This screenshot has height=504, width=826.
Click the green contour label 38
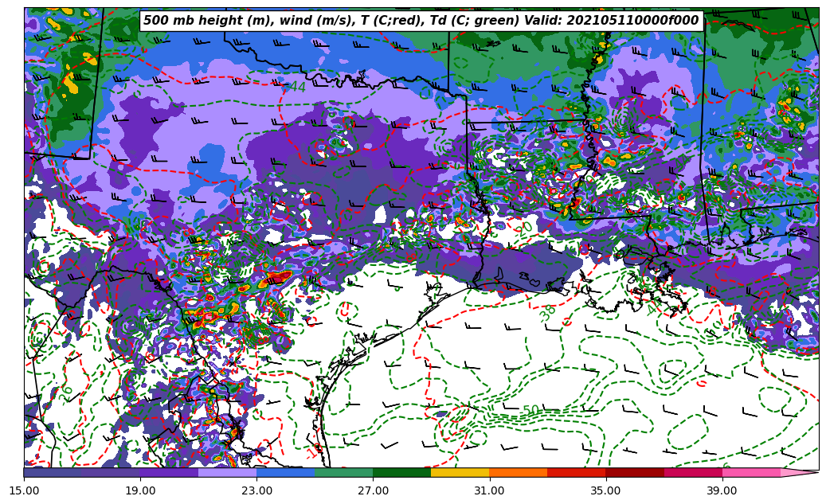(547, 313)
